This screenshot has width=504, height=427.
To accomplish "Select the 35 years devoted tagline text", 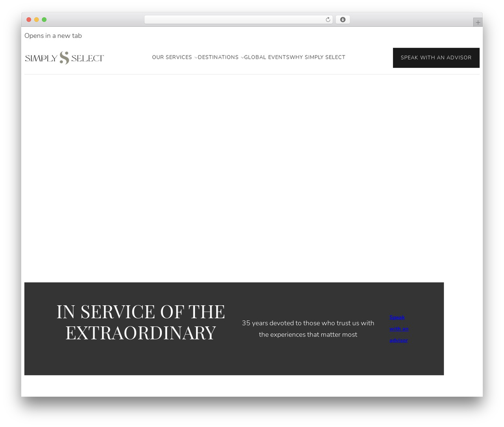I will [x=308, y=329].
